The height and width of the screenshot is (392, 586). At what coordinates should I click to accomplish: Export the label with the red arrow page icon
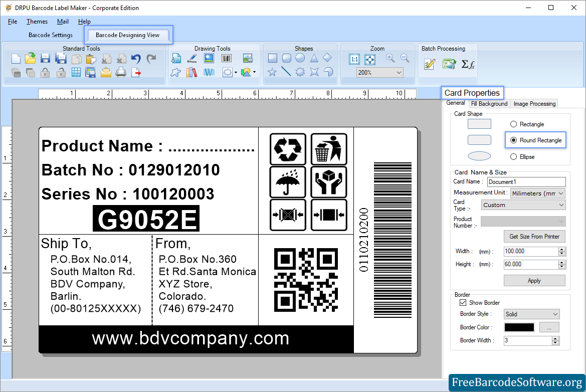point(136,73)
